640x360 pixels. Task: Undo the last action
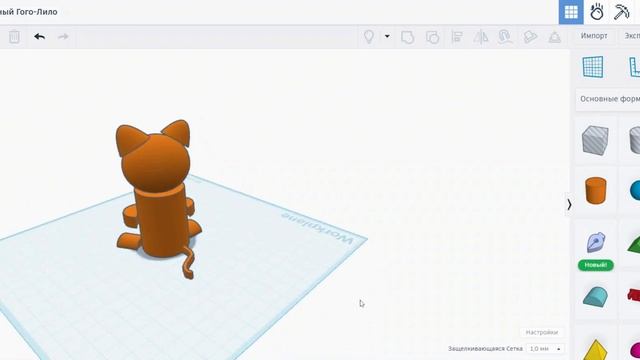pos(40,37)
